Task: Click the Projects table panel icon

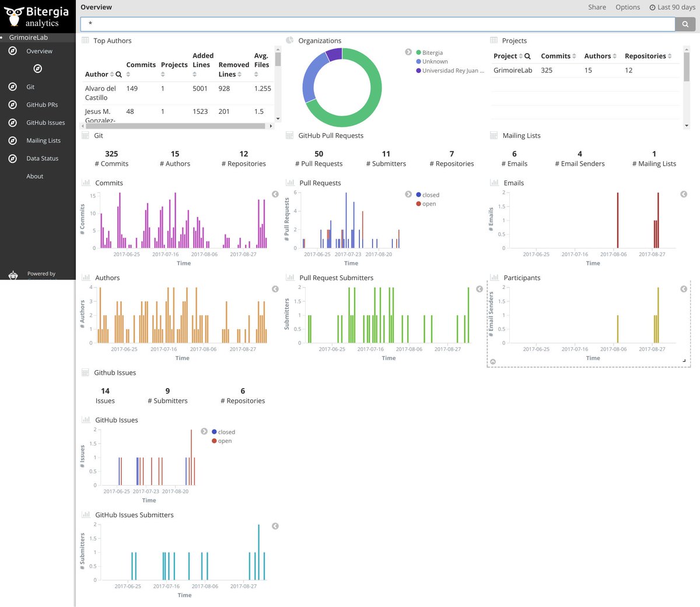Action: point(494,40)
